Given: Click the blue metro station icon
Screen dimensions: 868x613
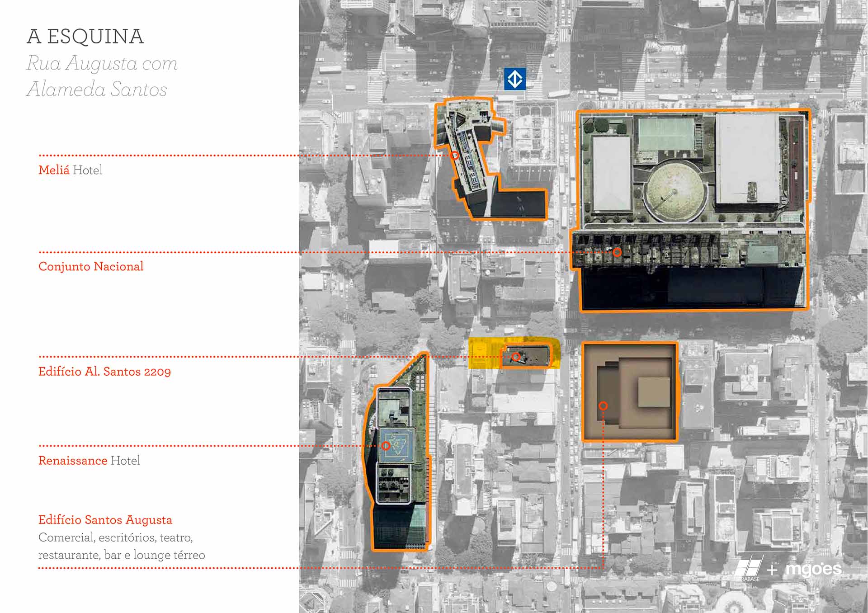Looking at the screenshot, I should 515,79.
